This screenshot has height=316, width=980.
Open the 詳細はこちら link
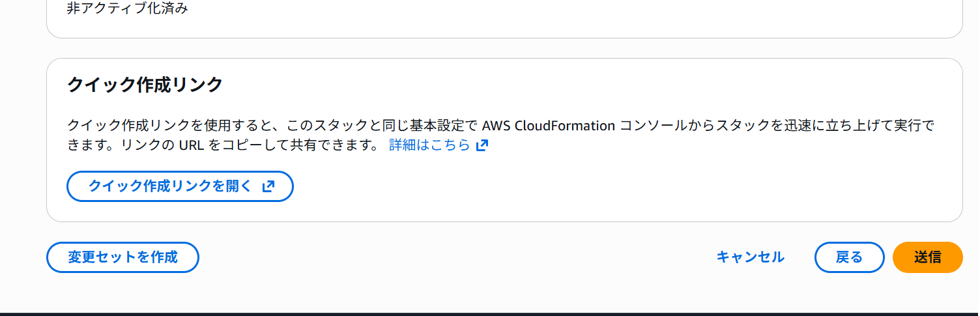(429, 145)
